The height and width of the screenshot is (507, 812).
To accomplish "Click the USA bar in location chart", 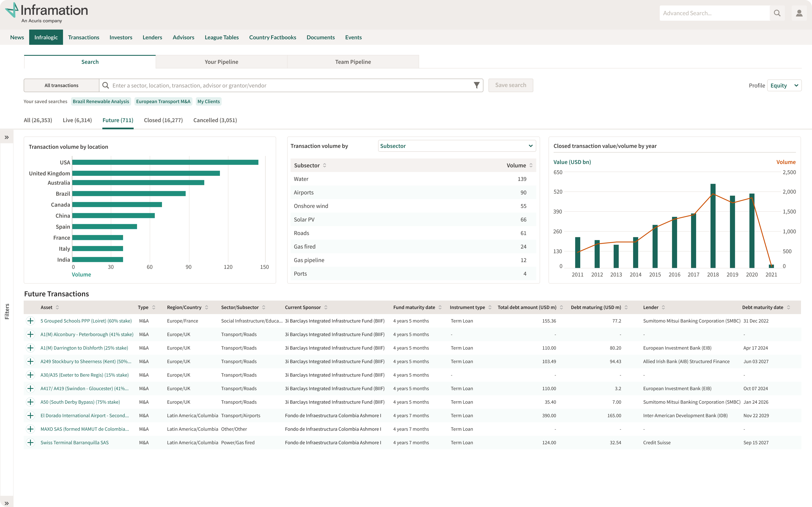I will coord(165,162).
